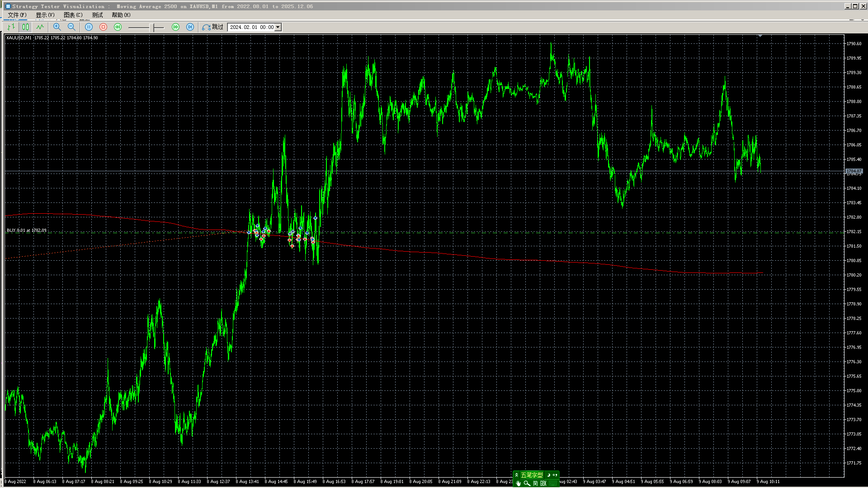Stop the strategy test
This screenshot has height=488, width=868.
pyautogui.click(x=103, y=27)
